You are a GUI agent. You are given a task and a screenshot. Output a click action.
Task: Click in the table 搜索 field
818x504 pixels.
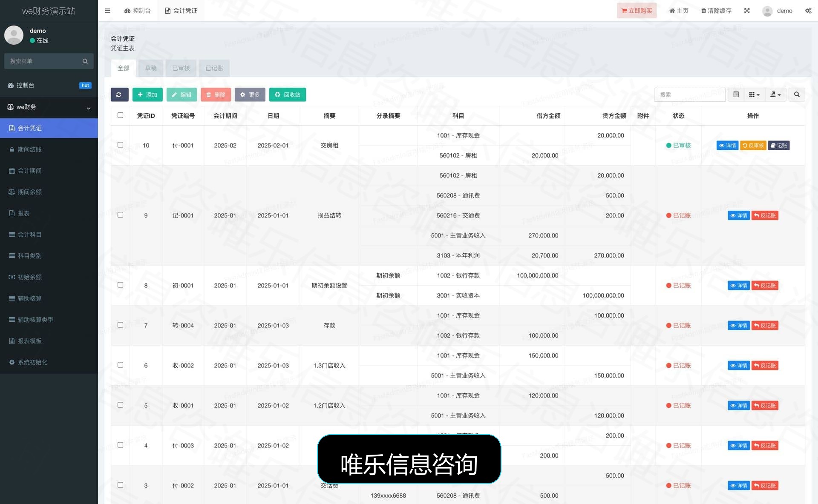(x=690, y=94)
